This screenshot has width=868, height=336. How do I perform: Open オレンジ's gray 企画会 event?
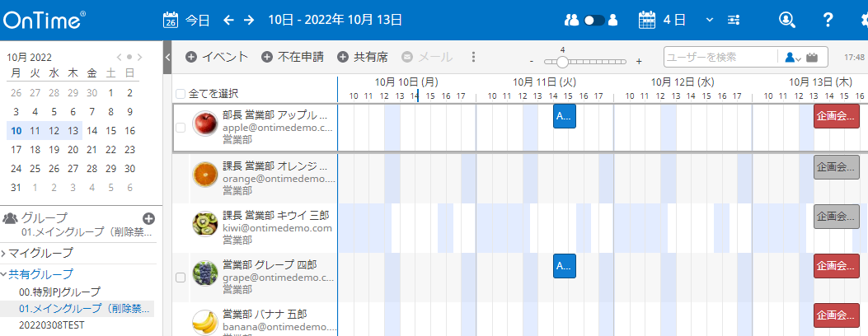point(837,167)
